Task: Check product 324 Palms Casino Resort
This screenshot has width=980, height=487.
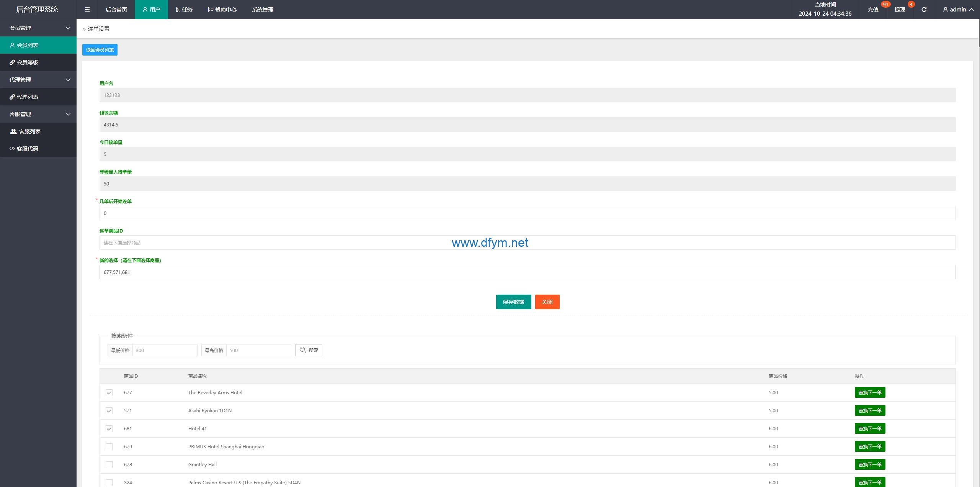Action: (109, 483)
